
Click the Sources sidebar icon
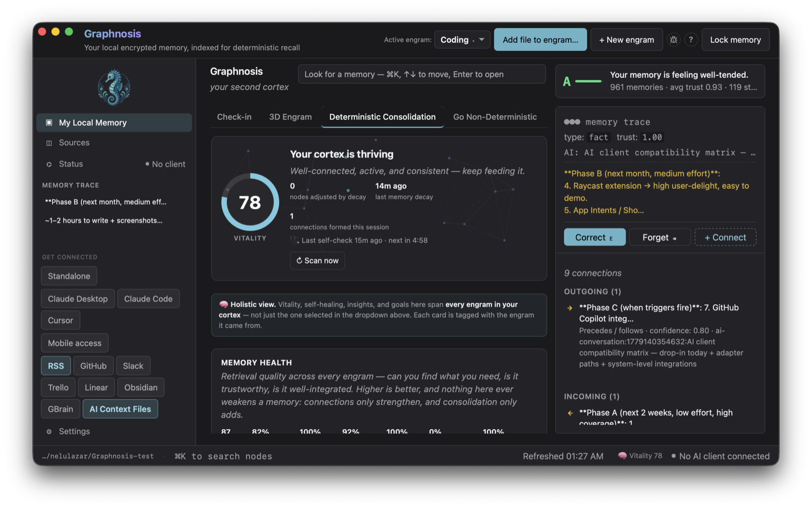[49, 143]
